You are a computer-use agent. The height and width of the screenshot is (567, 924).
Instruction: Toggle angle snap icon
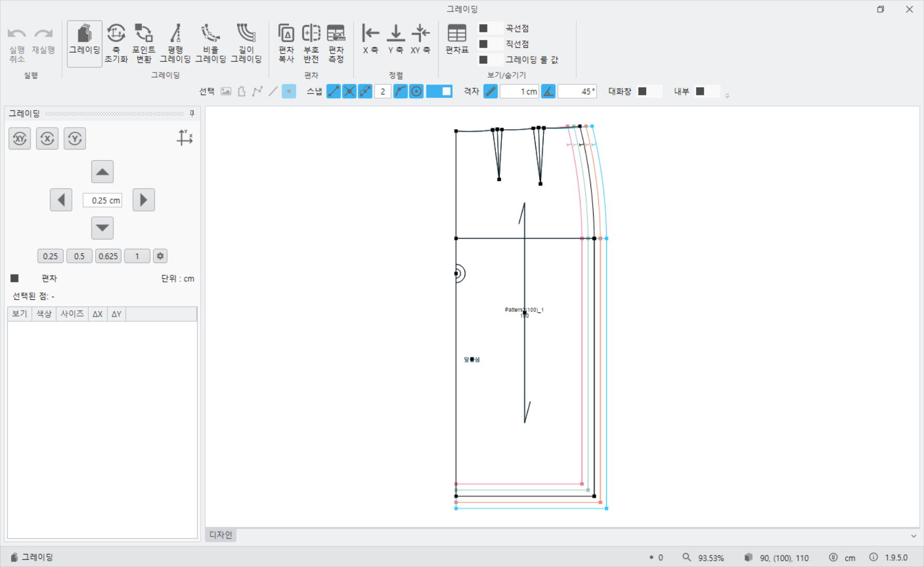click(x=548, y=91)
